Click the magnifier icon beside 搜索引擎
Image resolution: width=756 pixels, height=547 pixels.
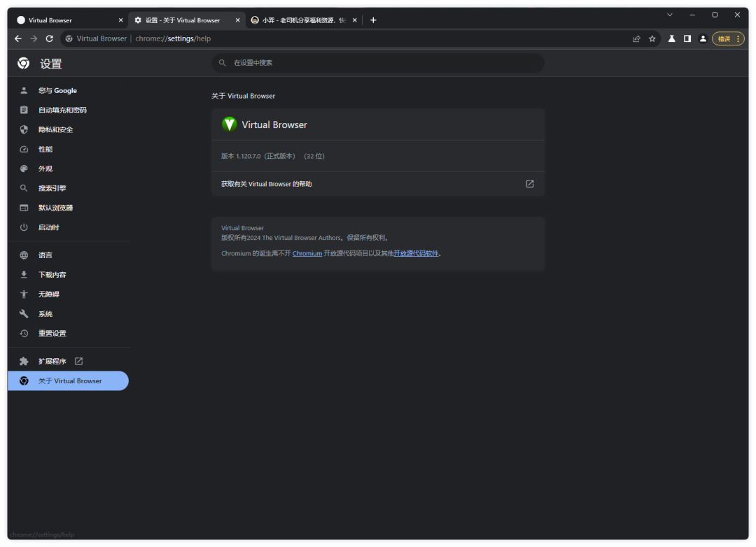coord(24,188)
